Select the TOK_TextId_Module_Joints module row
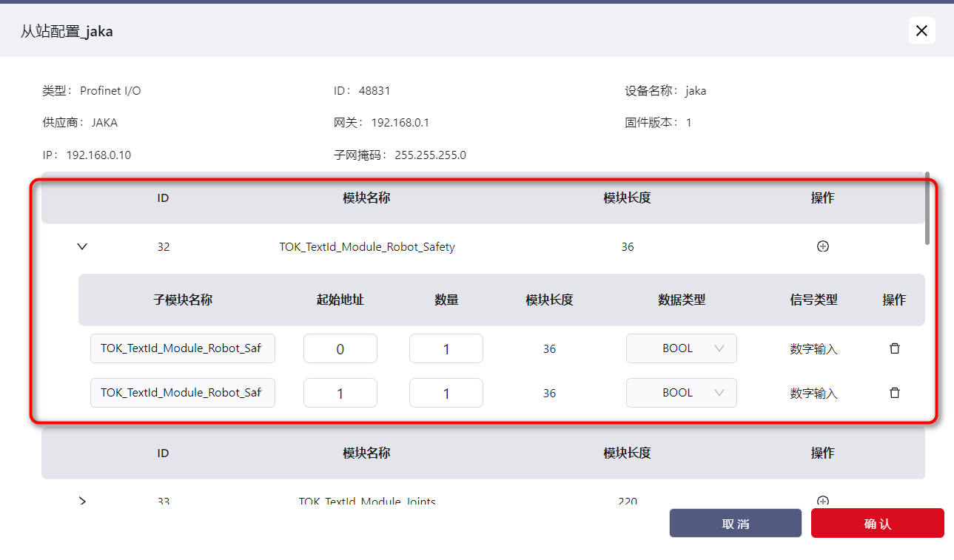Image resolution: width=954 pixels, height=560 pixels. [x=366, y=501]
